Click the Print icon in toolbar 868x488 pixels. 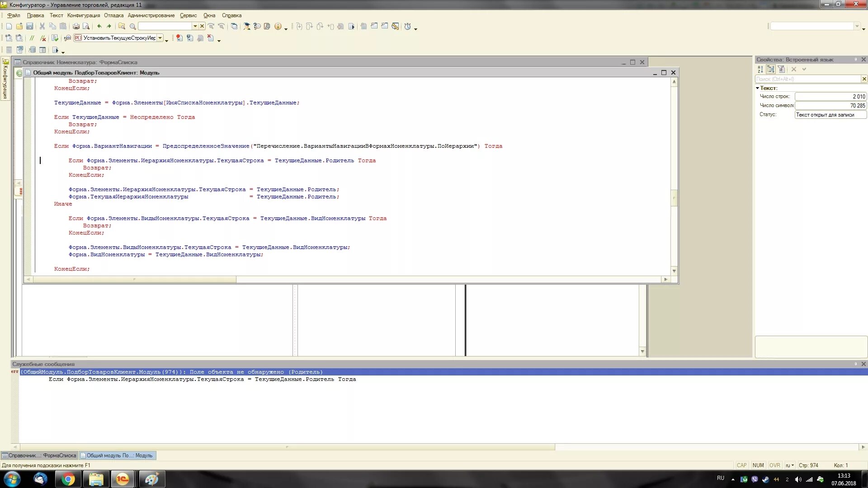[x=76, y=26]
